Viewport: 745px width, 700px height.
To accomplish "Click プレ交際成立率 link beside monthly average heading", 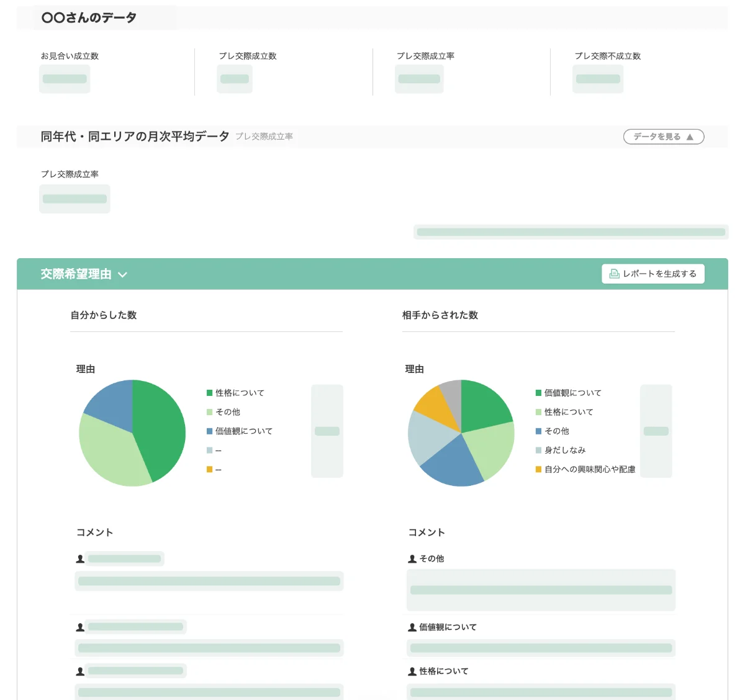I will click(x=264, y=137).
